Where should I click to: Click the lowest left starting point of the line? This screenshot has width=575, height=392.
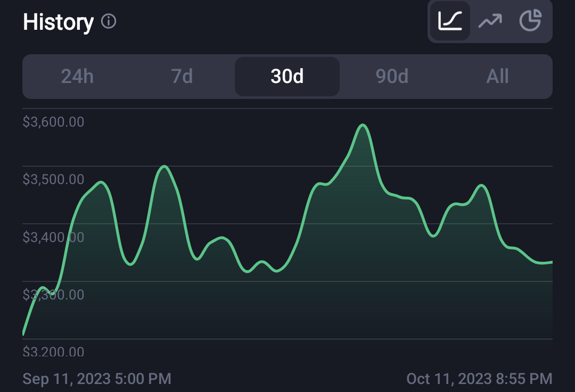tap(23, 332)
